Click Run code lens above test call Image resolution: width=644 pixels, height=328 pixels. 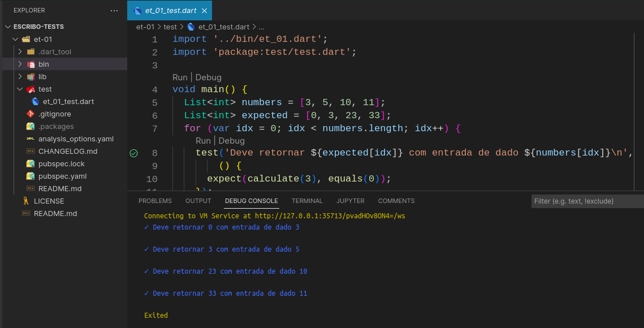click(x=203, y=141)
